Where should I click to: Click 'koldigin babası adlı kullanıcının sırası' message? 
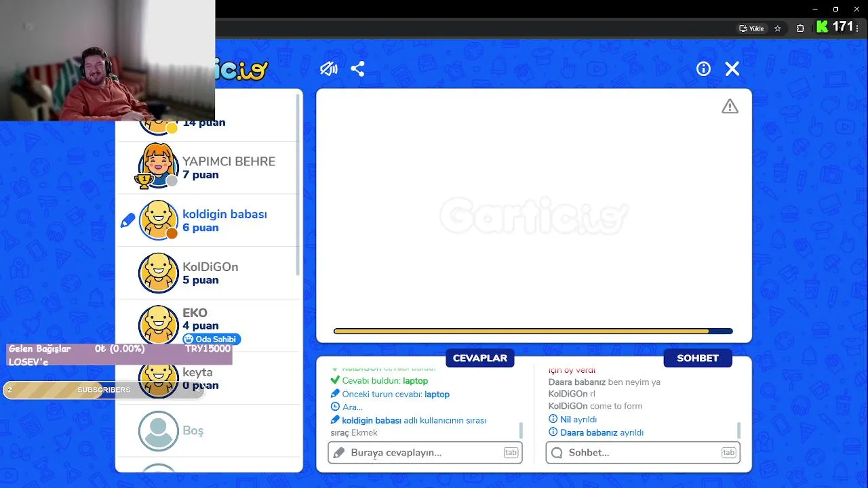coord(408,420)
